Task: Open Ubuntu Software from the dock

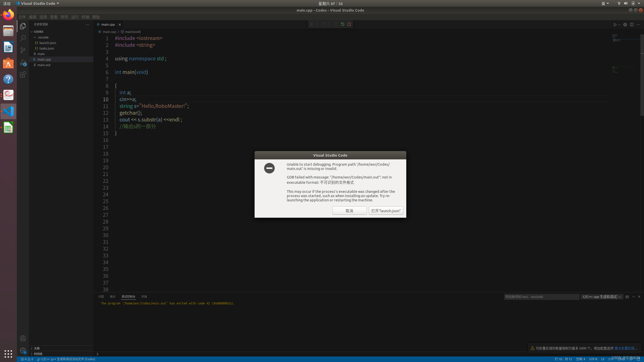Action: pyautogui.click(x=8, y=63)
